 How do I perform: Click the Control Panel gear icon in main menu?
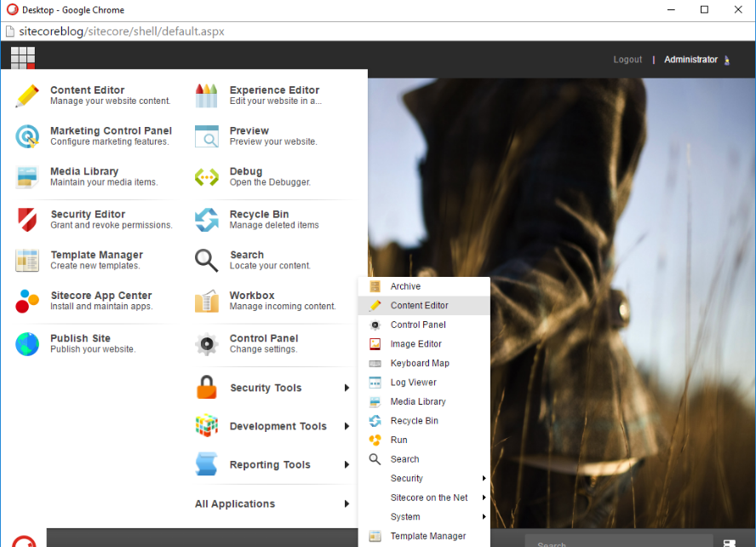pos(206,344)
